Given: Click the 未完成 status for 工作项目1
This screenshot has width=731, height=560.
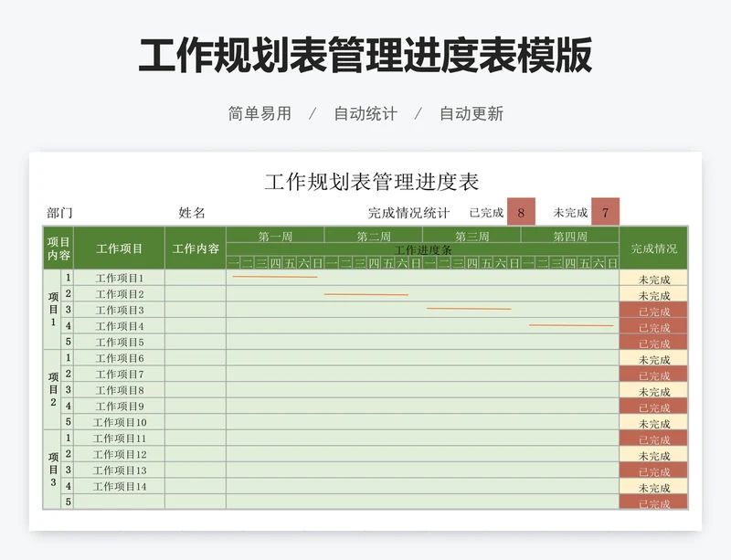Looking at the screenshot, I should coord(653,279).
